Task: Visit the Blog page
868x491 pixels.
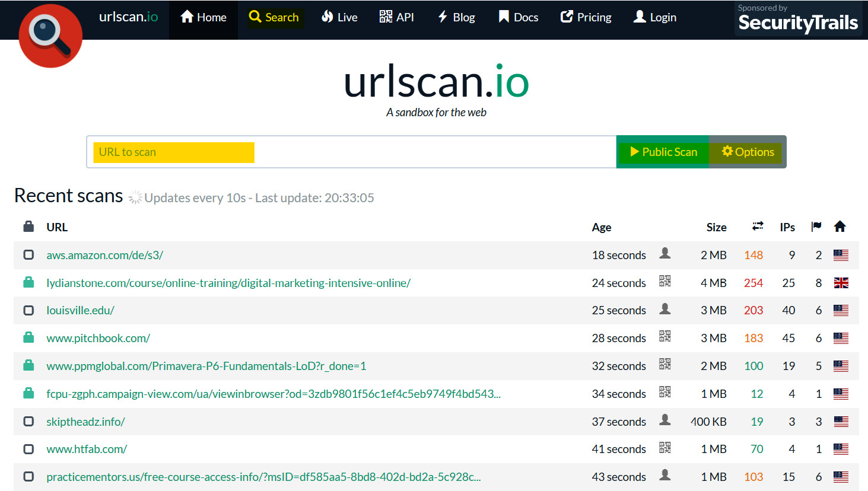Action: click(x=456, y=17)
